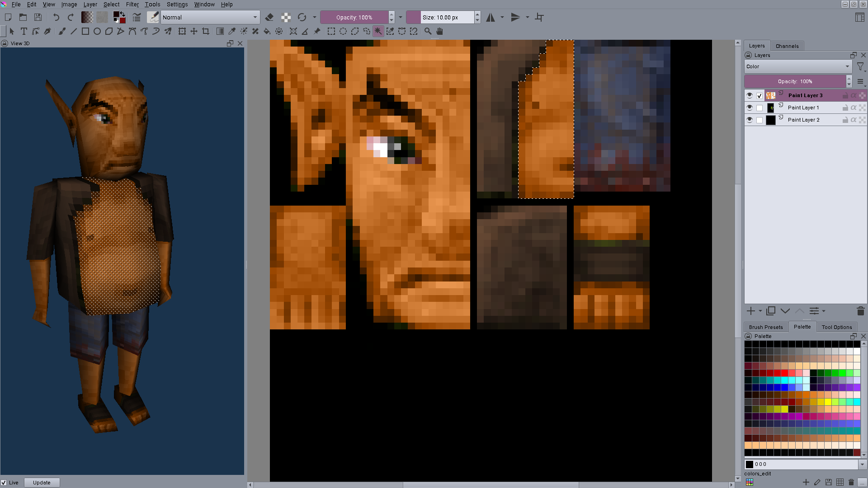Select the Rectangular Selection tool
The height and width of the screenshot is (488, 868).
click(331, 31)
